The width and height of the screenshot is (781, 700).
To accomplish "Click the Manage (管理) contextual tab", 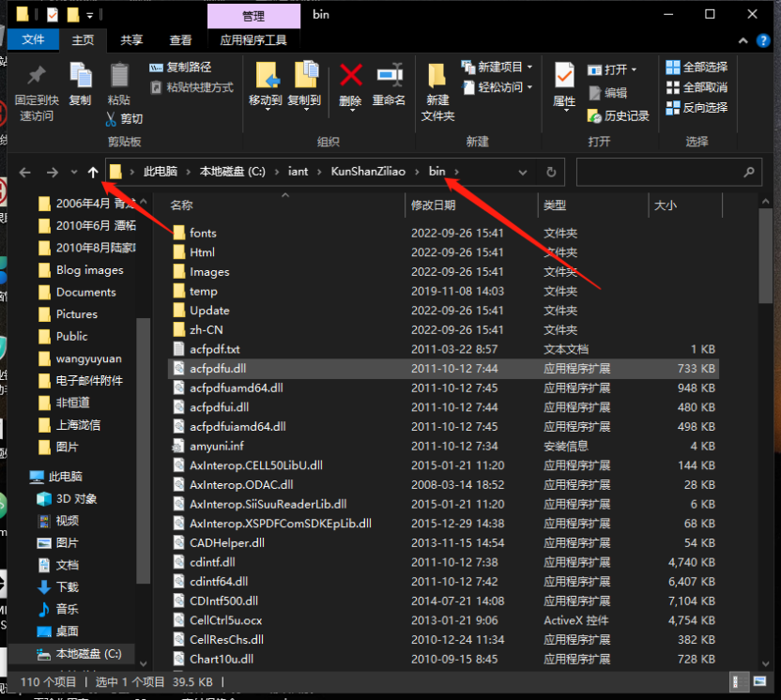I will pyautogui.click(x=253, y=16).
